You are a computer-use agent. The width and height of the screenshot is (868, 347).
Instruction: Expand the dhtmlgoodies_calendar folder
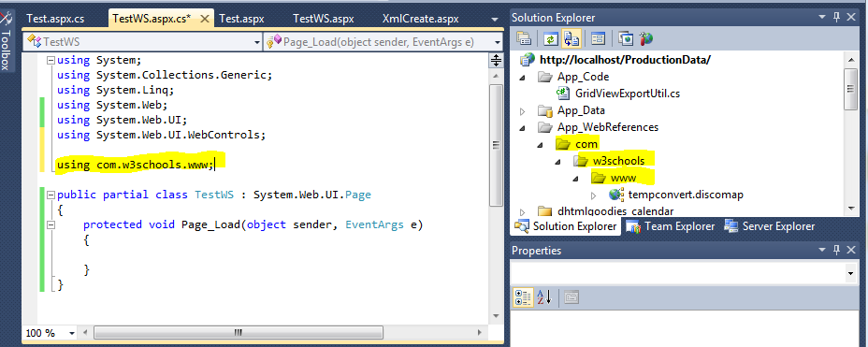pos(523,211)
